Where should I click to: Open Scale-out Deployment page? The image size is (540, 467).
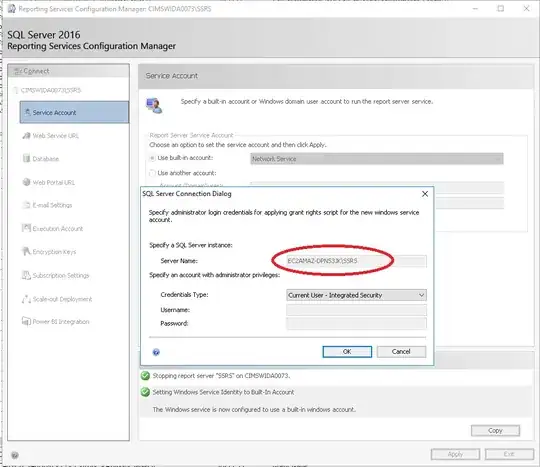pyautogui.click(x=62, y=299)
